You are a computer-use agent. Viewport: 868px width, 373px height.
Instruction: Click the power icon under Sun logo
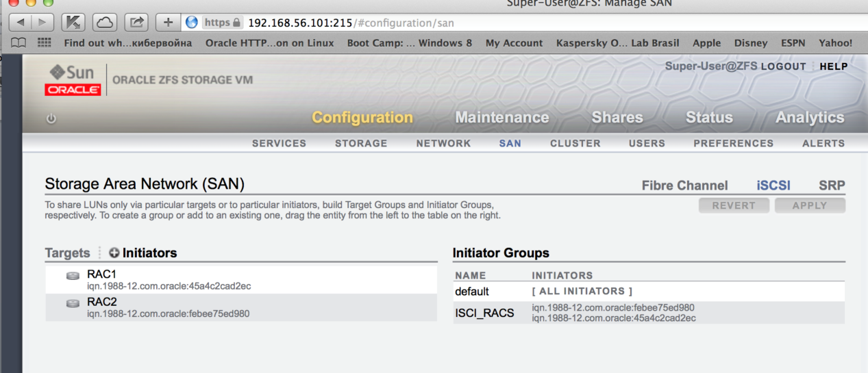pyautogui.click(x=51, y=118)
